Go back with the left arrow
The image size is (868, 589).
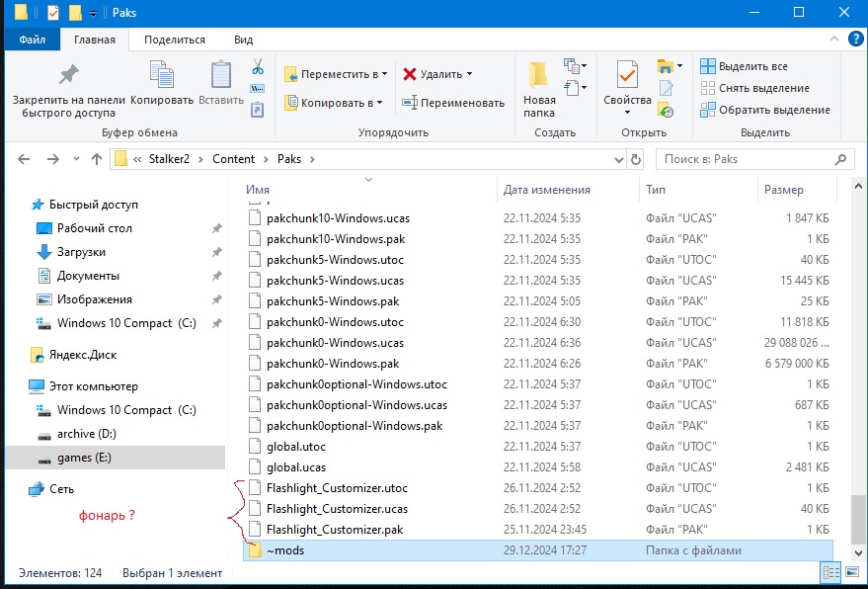click(24, 159)
